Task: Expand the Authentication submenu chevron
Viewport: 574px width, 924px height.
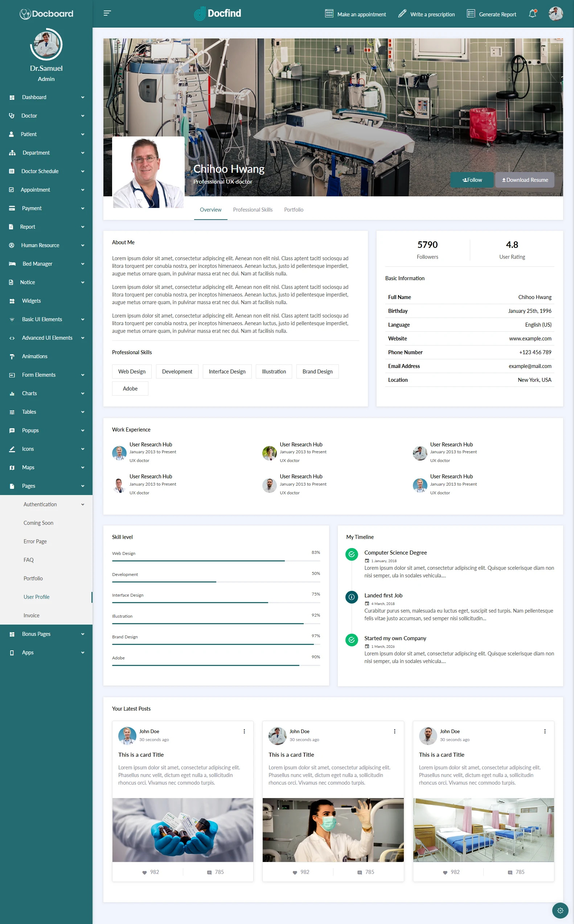Action: (83, 504)
